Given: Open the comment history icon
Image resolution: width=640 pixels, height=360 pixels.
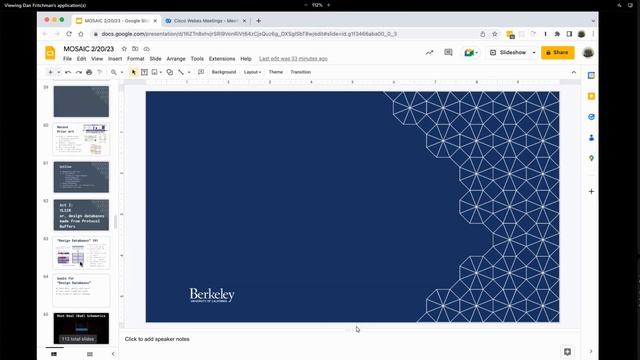Looking at the screenshot, I should pyautogui.click(x=448, y=53).
